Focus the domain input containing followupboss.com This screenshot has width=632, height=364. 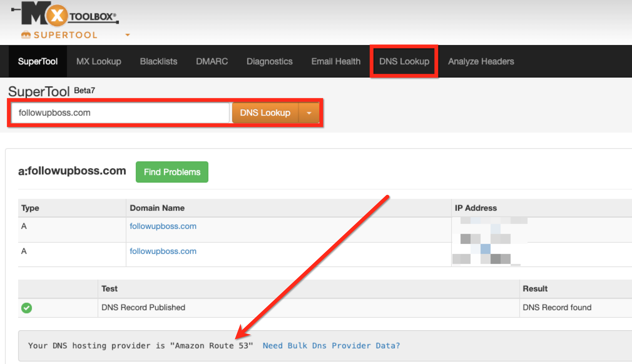click(x=120, y=113)
